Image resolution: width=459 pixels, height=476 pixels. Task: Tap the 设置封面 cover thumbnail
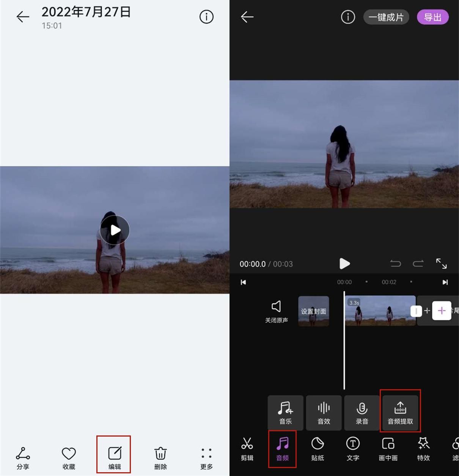(313, 311)
